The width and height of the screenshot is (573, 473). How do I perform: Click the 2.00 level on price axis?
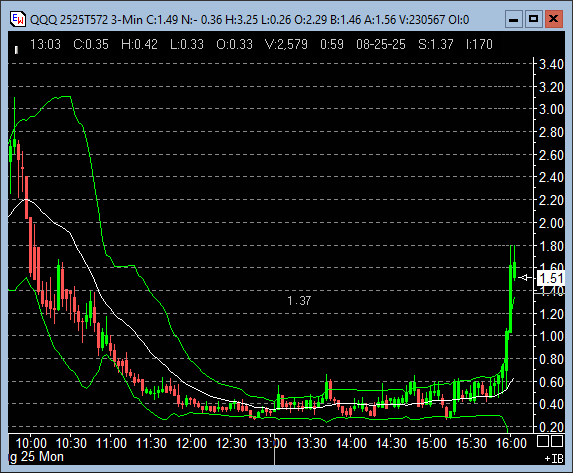551,223
